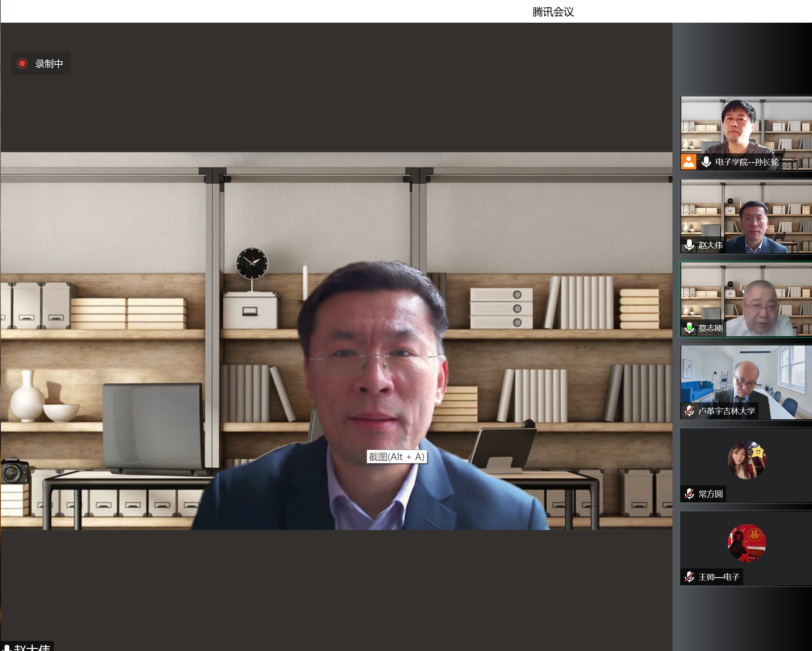812x651 pixels.
Task: Click main speaker name label at bottom-left
Action: 32,648
